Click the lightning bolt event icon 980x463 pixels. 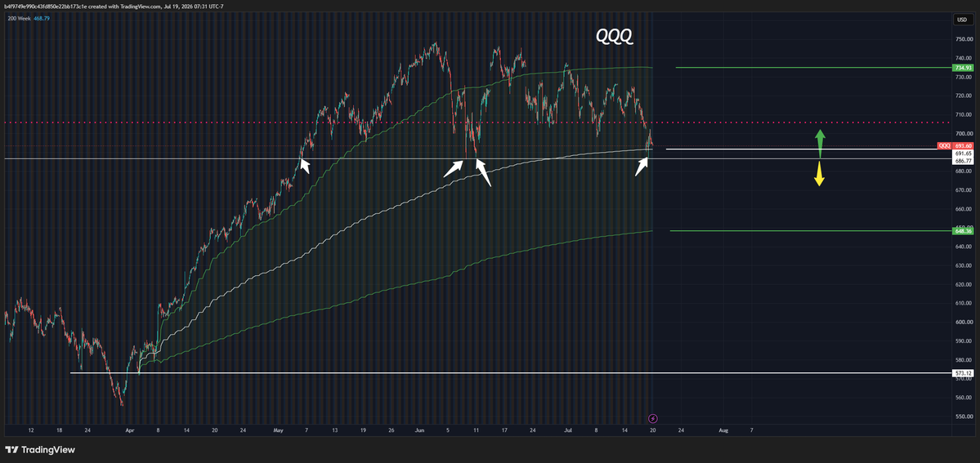pos(653,418)
